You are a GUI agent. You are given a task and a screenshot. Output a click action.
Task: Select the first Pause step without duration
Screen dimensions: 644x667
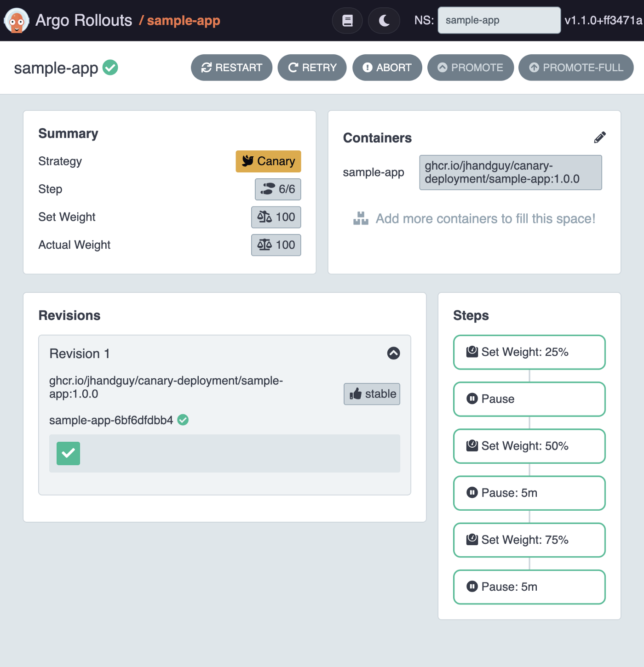coord(529,399)
